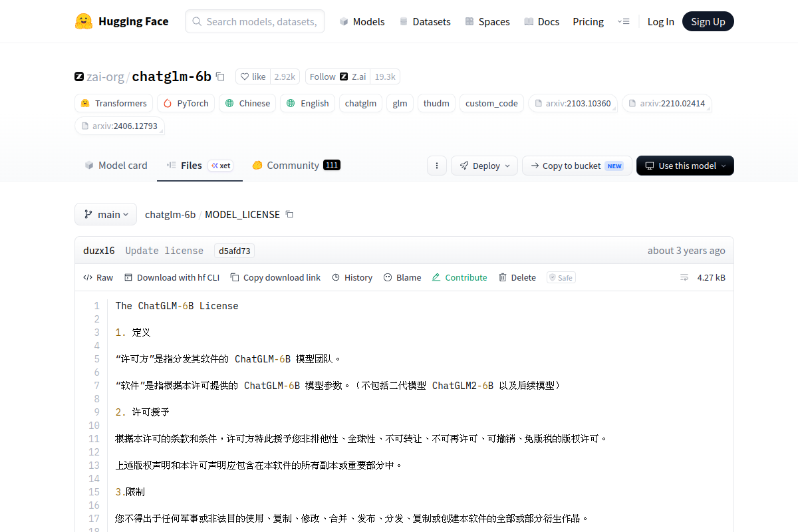Image resolution: width=798 pixels, height=532 pixels.
Task: Switch to the Model card tab
Action: point(116,165)
